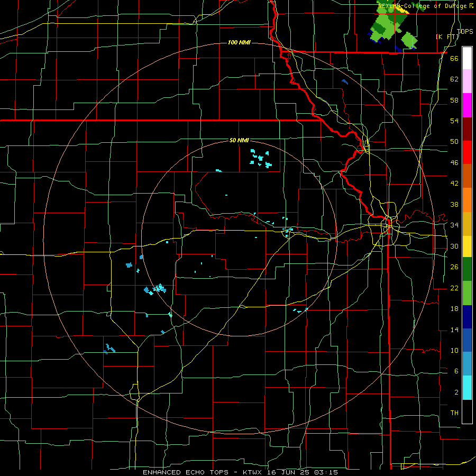
Task: Click the TOPS legend heading
Action: pos(465,31)
